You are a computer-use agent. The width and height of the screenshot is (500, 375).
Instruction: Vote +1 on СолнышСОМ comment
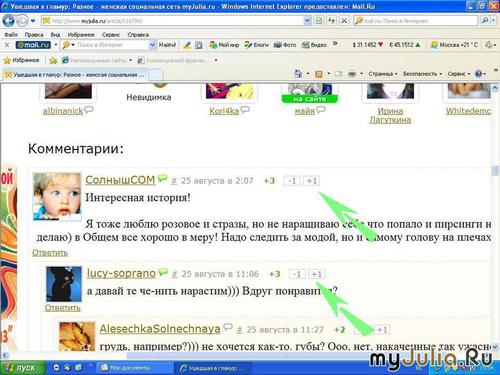pos(312,181)
